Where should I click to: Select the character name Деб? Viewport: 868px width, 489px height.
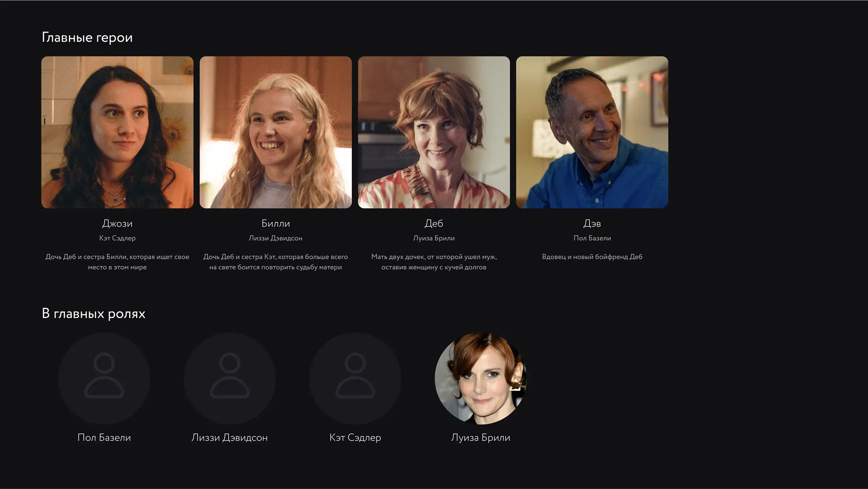434,223
